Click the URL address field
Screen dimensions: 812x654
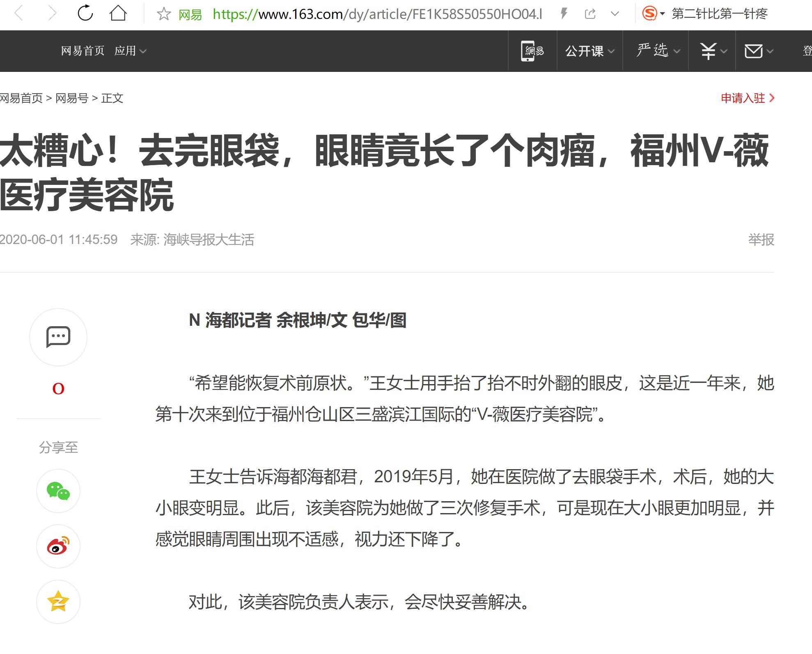click(x=377, y=14)
